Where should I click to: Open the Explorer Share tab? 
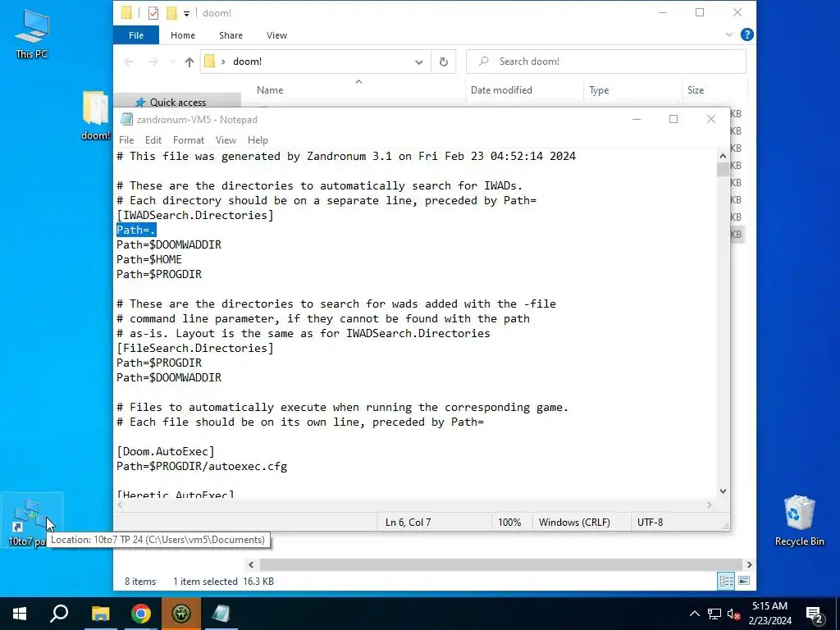pos(231,35)
